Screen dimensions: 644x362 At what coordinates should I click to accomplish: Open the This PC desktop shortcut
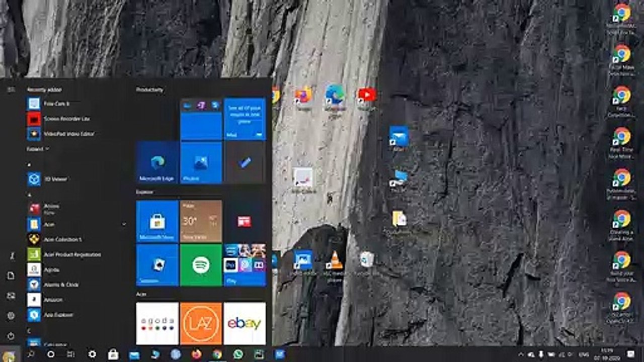398,180
